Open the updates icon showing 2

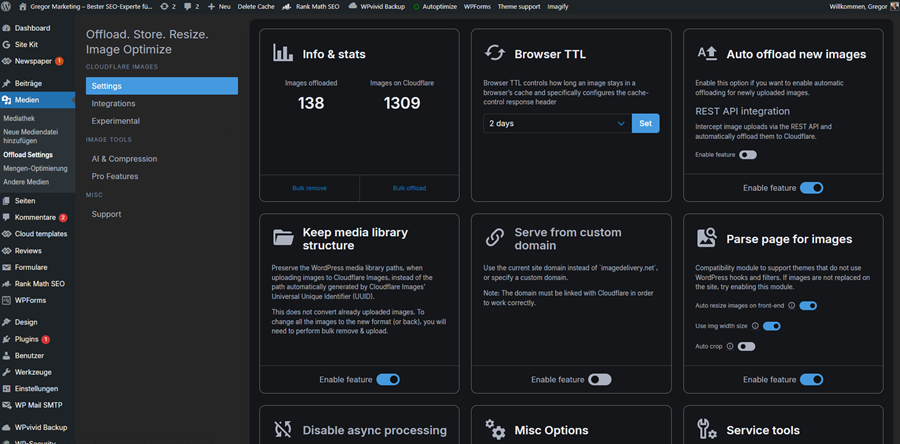(x=165, y=6)
